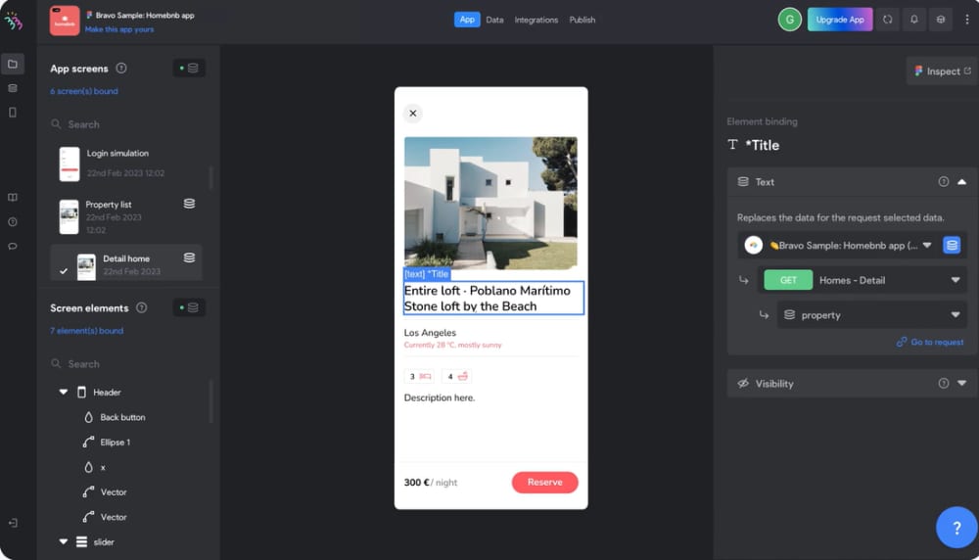Switch to the Data tab
The height and width of the screenshot is (560, 979).
tap(494, 20)
